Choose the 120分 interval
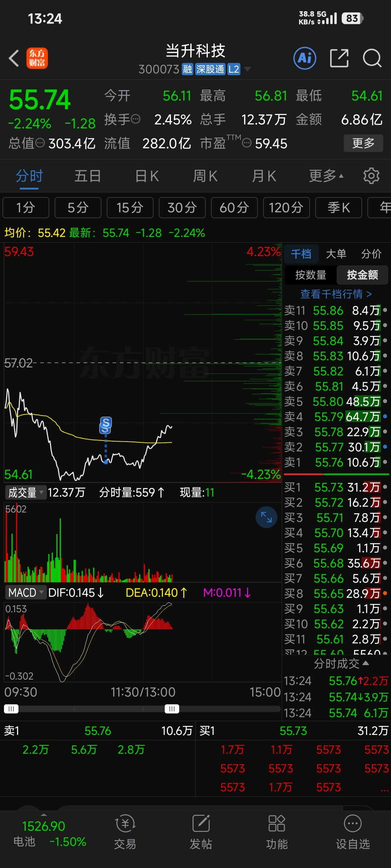391x868 pixels. 286,208
